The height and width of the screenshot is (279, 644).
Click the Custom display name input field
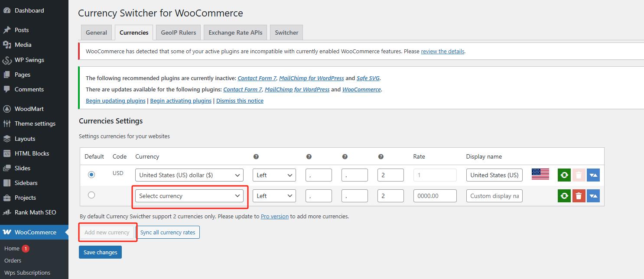[494, 195]
